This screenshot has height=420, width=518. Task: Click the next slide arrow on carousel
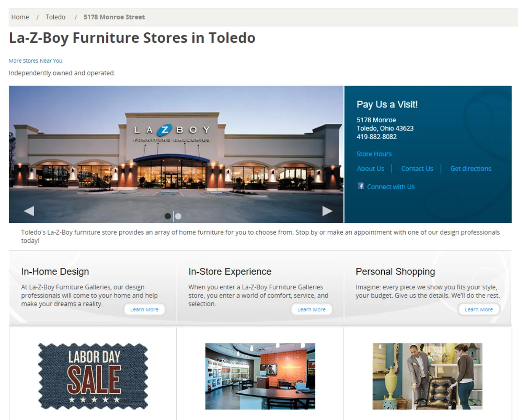(x=327, y=211)
